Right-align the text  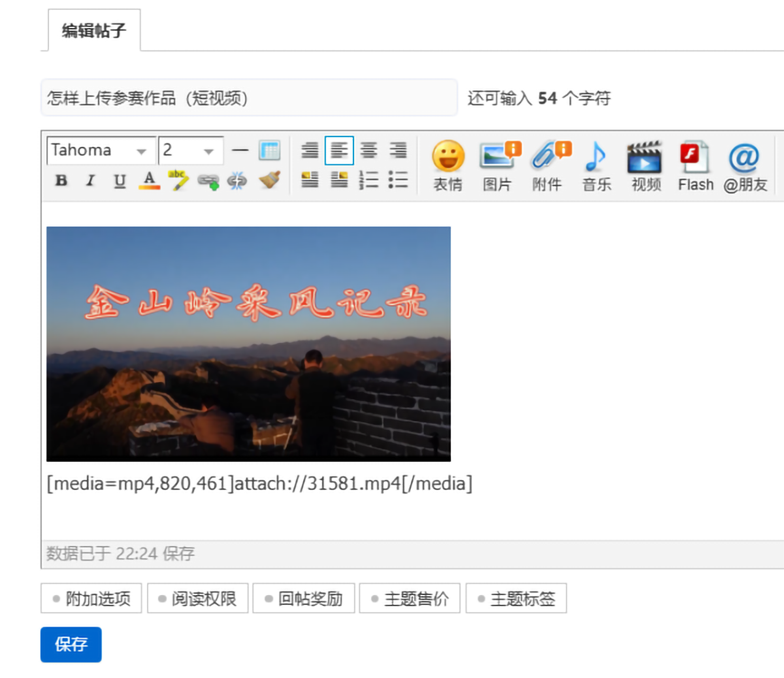399,150
